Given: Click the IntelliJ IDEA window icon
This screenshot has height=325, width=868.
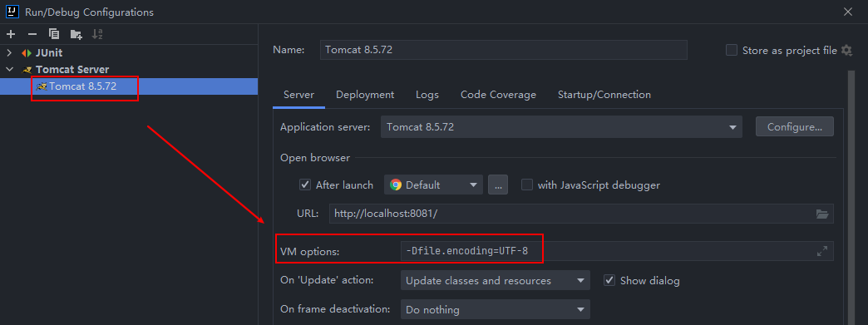Looking at the screenshot, I should 12,12.
